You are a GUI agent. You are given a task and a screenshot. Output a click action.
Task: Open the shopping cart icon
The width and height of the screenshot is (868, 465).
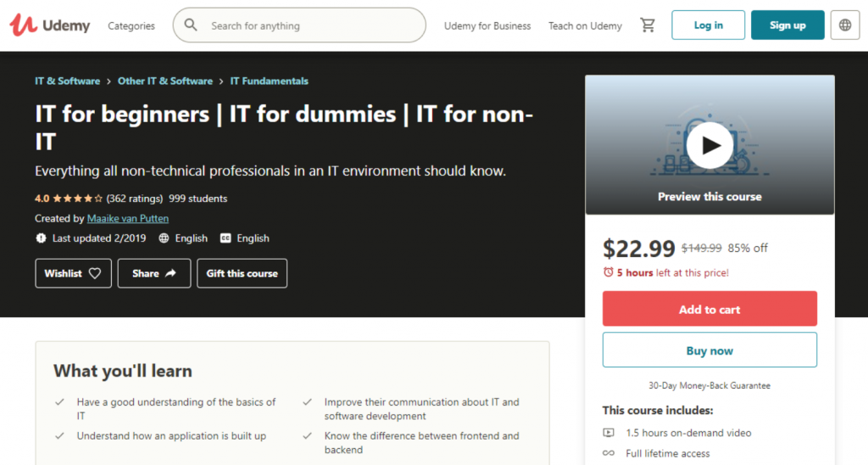pyautogui.click(x=648, y=25)
